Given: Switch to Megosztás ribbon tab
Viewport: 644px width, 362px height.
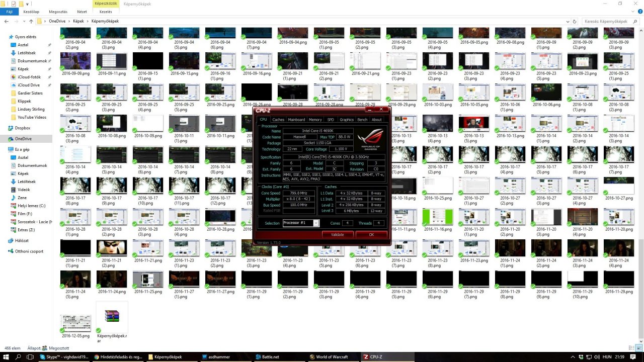Looking at the screenshot, I should tap(58, 11).
